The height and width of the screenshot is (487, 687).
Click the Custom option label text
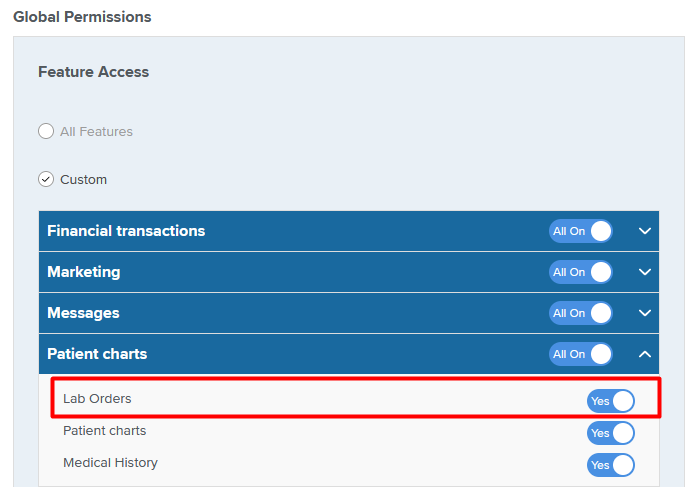[83, 180]
